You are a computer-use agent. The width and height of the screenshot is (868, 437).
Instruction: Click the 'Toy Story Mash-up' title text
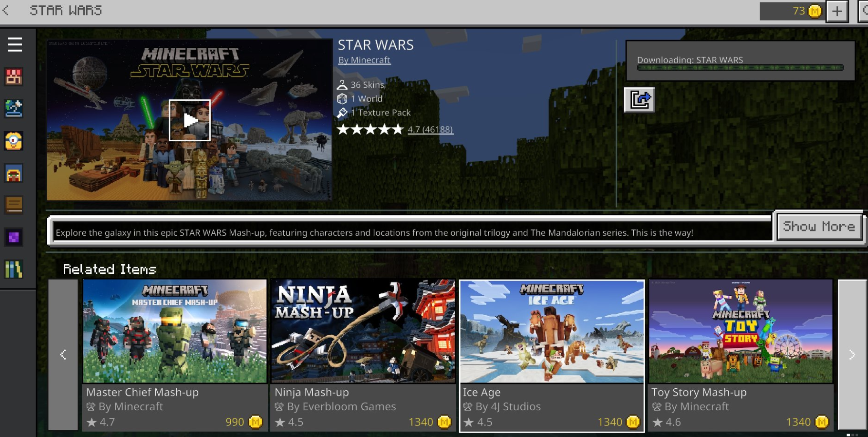pyautogui.click(x=699, y=392)
